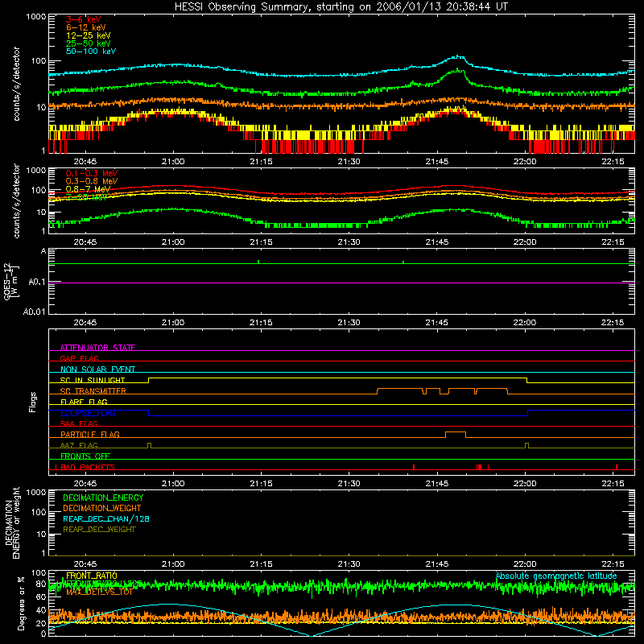Click the "MAX_DET_VS_TOT" legend label
Screen dimensions: 644x644
pyautogui.click(x=99, y=592)
